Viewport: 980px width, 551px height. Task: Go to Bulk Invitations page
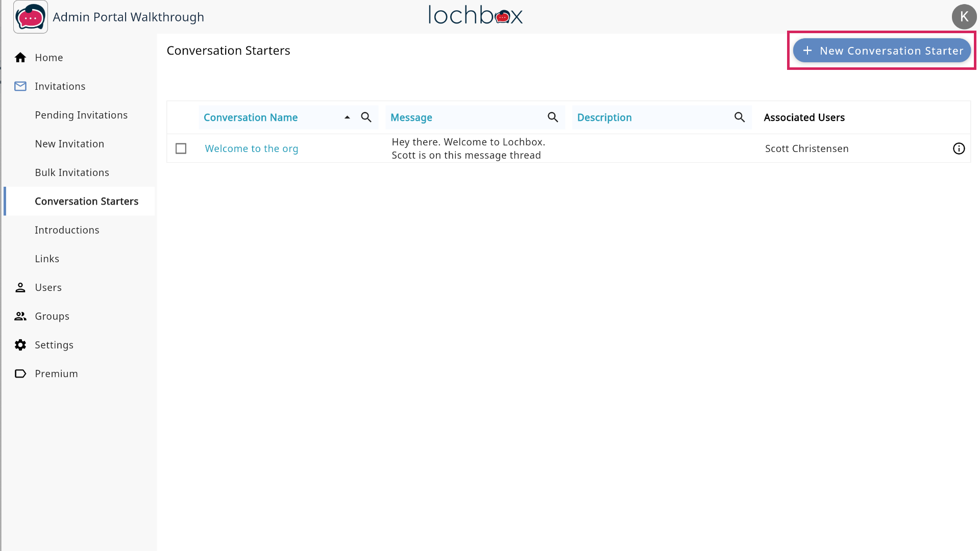click(x=72, y=172)
